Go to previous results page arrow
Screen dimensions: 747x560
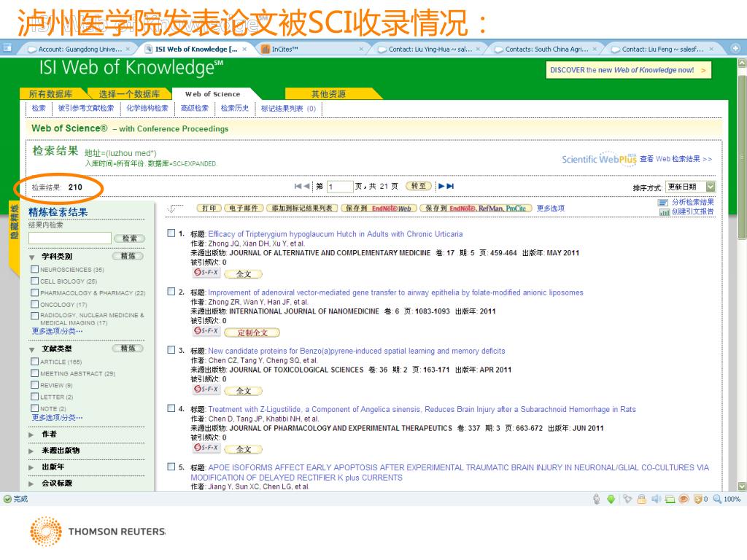(307, 186)
